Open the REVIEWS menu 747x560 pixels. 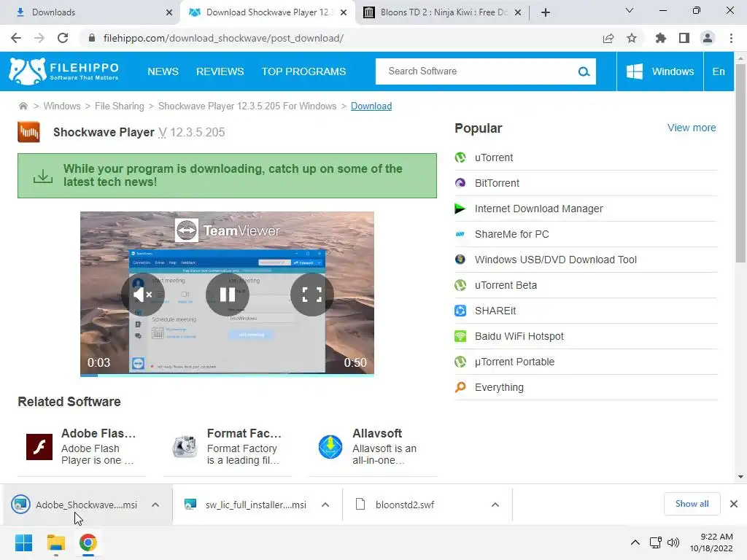pos(220,71)
